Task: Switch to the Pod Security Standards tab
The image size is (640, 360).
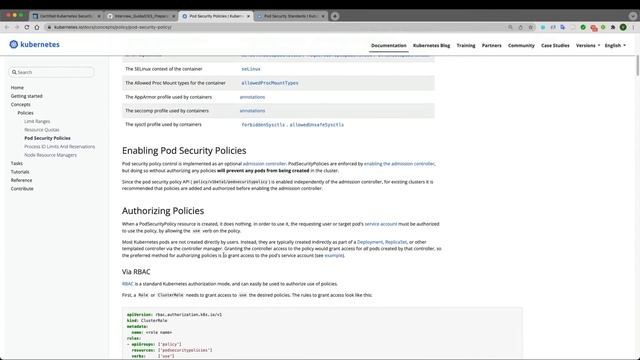Action: coord(290,16)
